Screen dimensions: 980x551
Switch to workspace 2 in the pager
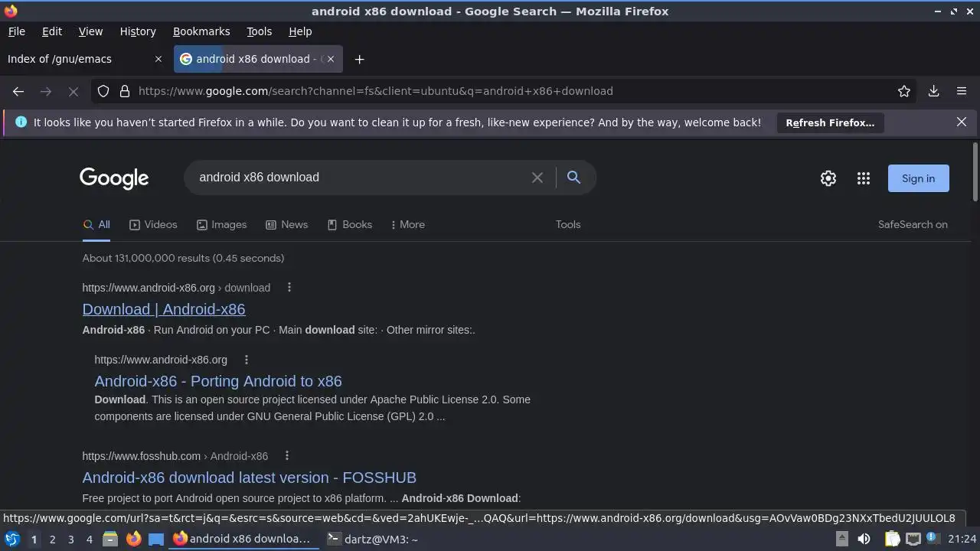pos(52,539)
